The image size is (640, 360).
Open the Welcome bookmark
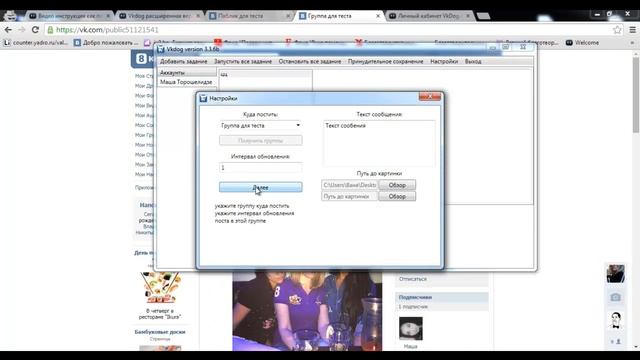(x=582, y=42)
